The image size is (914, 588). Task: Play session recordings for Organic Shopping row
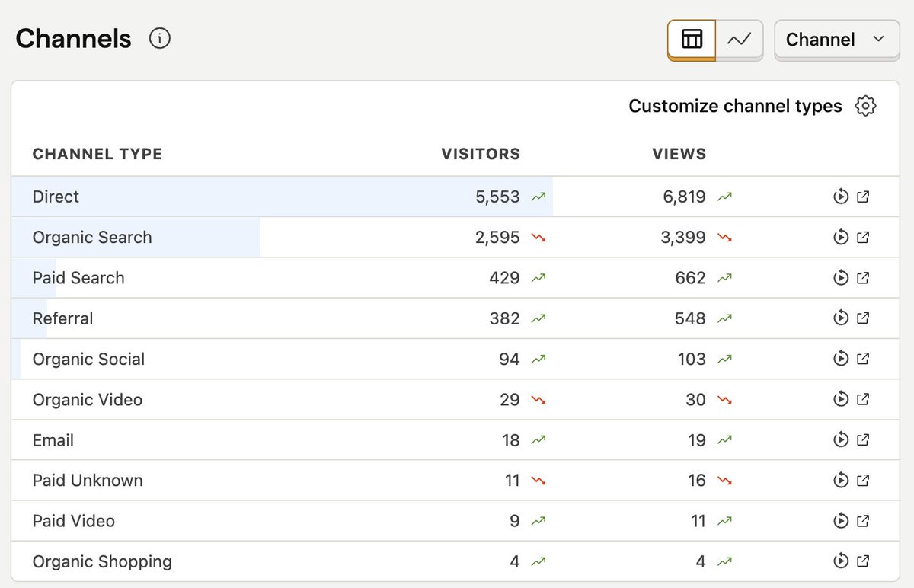[841, 561]
